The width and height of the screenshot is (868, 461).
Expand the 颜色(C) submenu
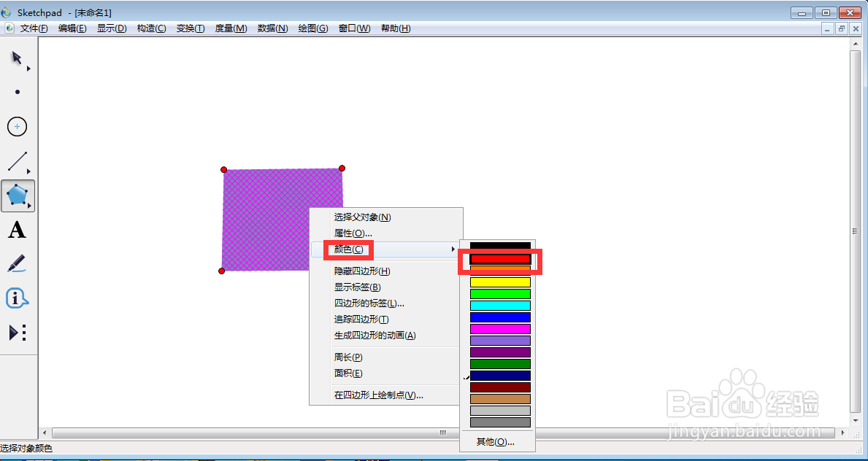[x=386, y=249]
